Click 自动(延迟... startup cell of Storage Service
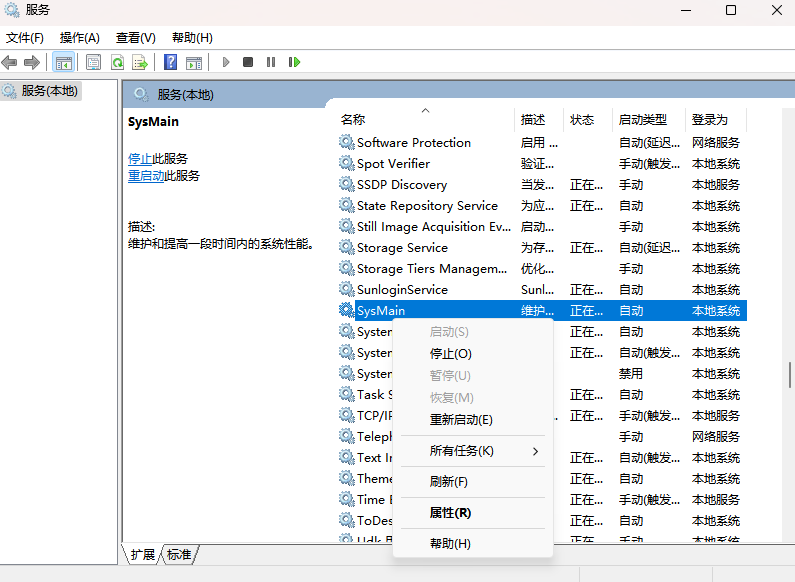The image size is (795, 582). pyautogui.click(x=649, y=247)
